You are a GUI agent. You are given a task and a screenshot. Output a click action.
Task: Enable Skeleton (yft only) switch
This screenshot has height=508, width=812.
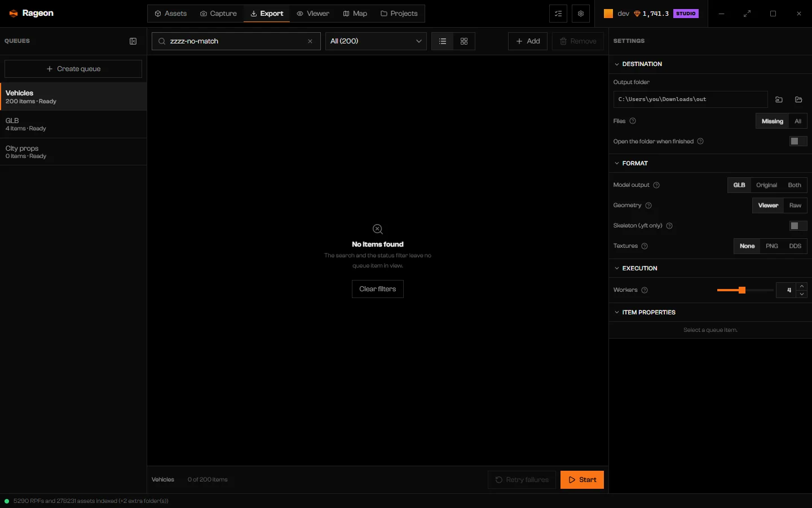pos(798,226)
